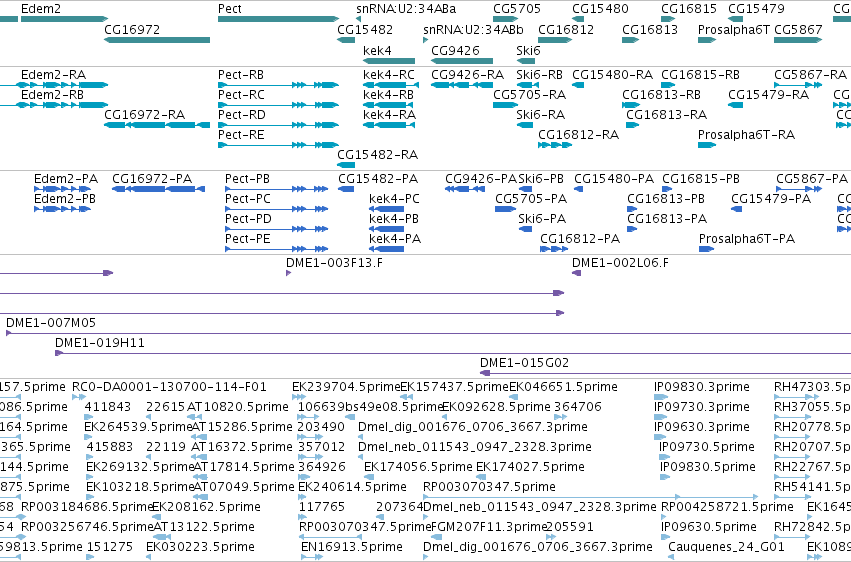The width and height of the screenshot is (851, 562).
Task: Click the CG15479 gene label
Action: point(756,9)
